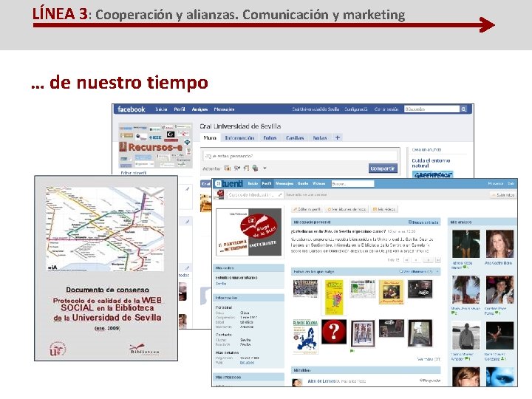The image size is (532, 399).
Task: Open Inicio in Facebook navigation
Action: [x=161, y=109]
